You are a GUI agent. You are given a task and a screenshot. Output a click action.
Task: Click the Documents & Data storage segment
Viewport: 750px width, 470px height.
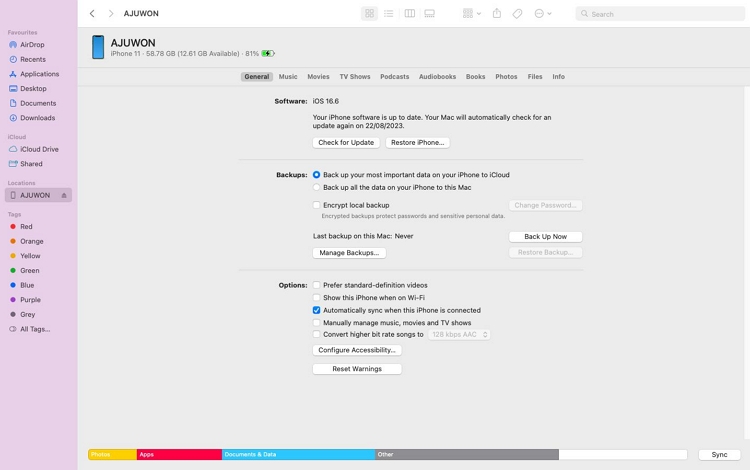pyautogui.click(x=298, y=455)
